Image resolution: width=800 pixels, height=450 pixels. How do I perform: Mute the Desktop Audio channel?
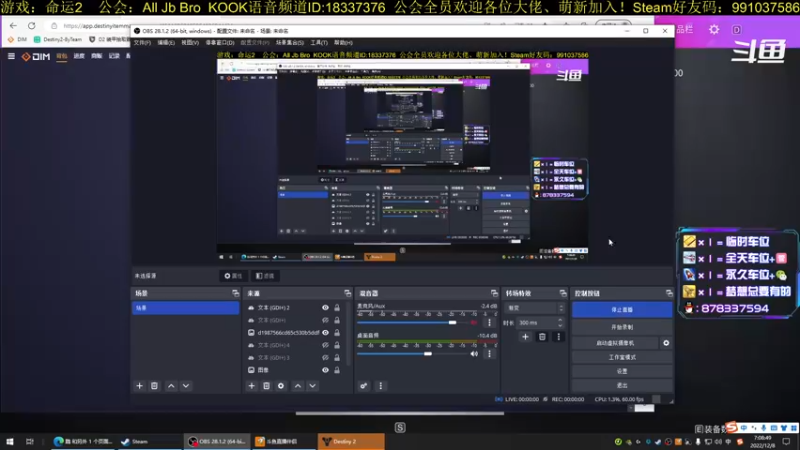[x=474, y=354]
